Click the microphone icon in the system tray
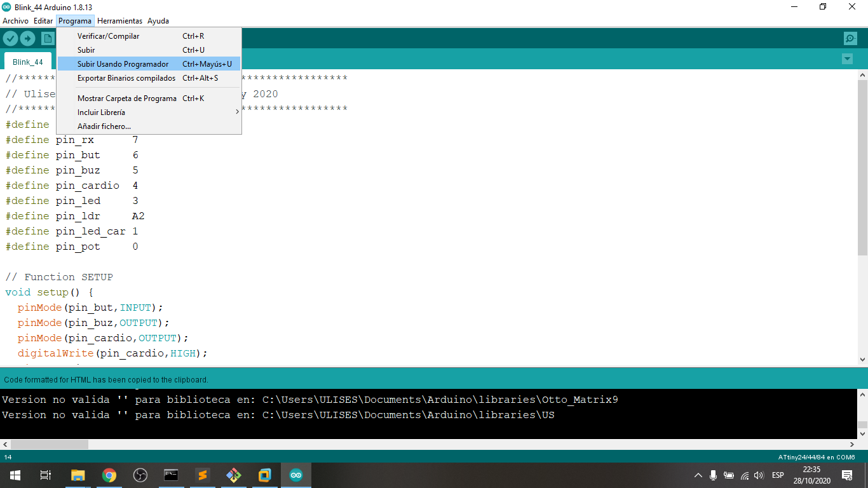The image size is (868, 488). (x=714, y=475)
